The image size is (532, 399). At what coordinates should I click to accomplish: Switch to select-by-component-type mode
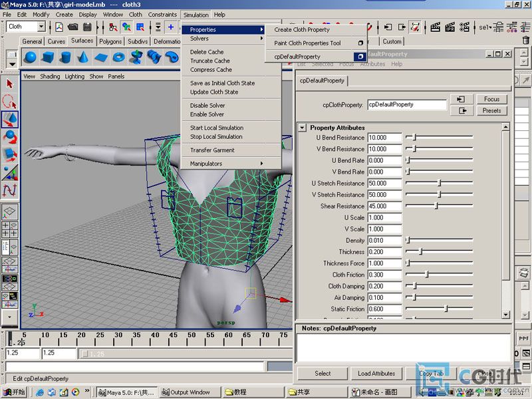(140, 27)
